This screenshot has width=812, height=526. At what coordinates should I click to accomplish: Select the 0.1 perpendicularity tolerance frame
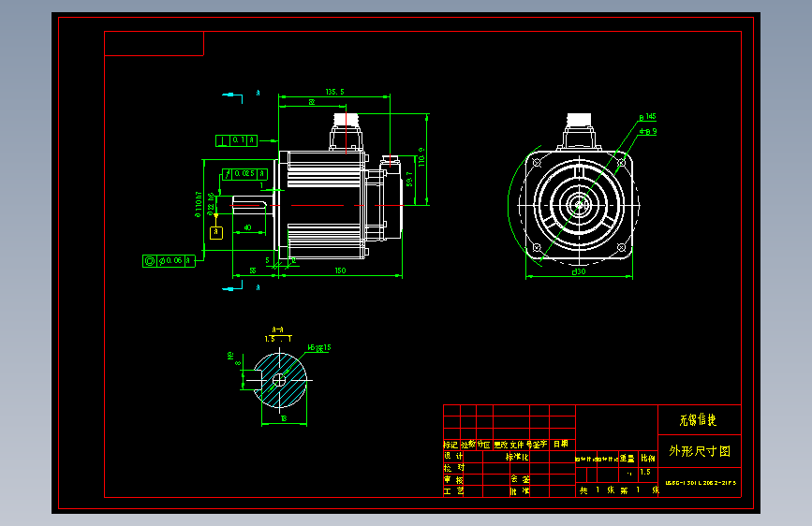[x=236, y=140]
